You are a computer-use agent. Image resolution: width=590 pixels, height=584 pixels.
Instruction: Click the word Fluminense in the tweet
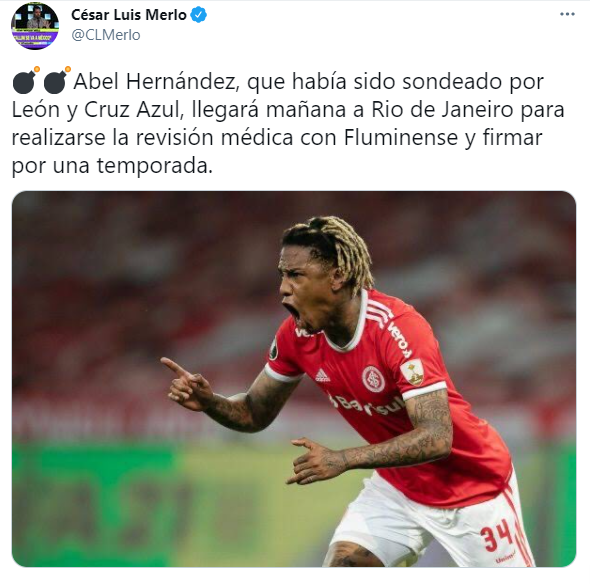(400, 138)
